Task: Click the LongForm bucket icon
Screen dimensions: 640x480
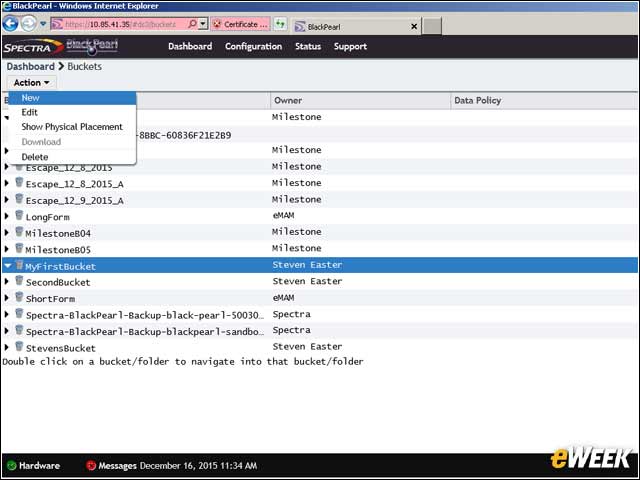Action: coord(19,215)
